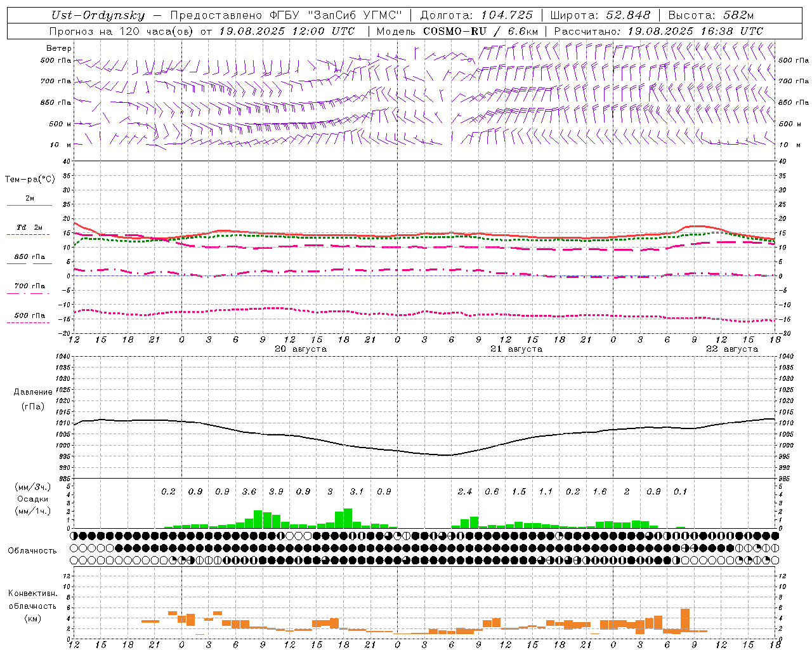The height and width of the screenshot is (650, 812).
Task: Click the precipitation total '1.5'
Action: coord(519,491)
